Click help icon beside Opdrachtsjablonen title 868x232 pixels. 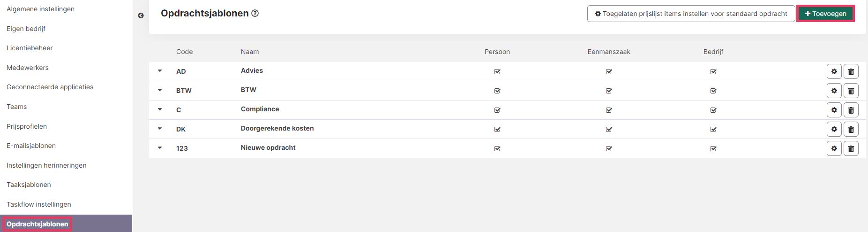(255, 13)
